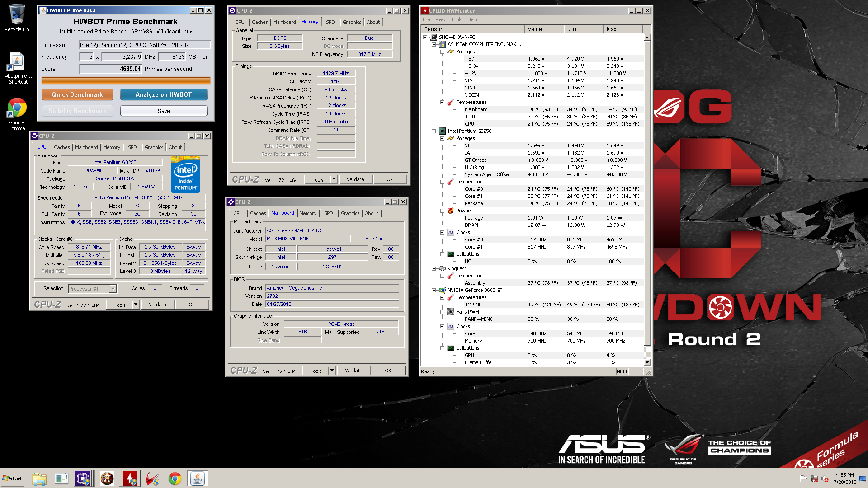The width and height of the screenshot is (868, 488).
Task: Click the red winged icon in the taskbar
Action: coord(153,479)
